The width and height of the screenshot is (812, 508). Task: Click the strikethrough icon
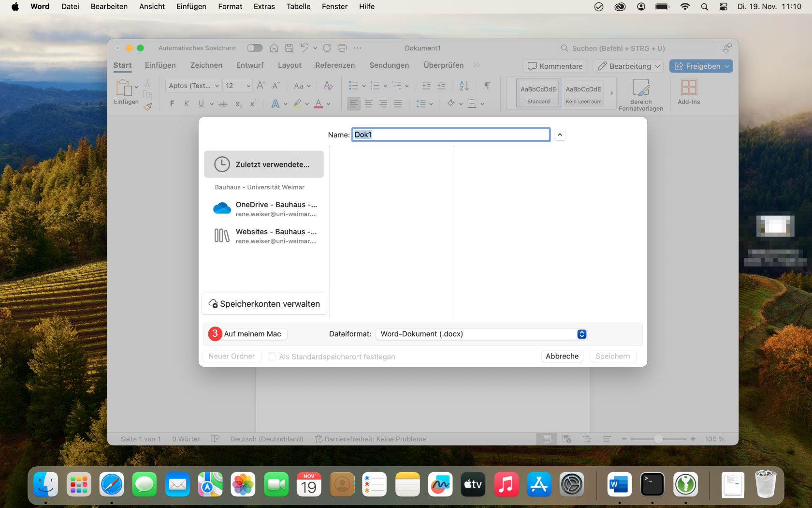pos(223,104)
